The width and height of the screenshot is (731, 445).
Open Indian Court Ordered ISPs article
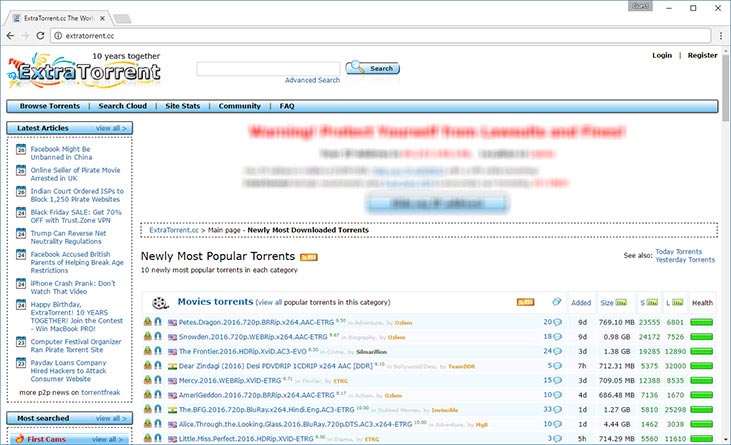[77, 195]
